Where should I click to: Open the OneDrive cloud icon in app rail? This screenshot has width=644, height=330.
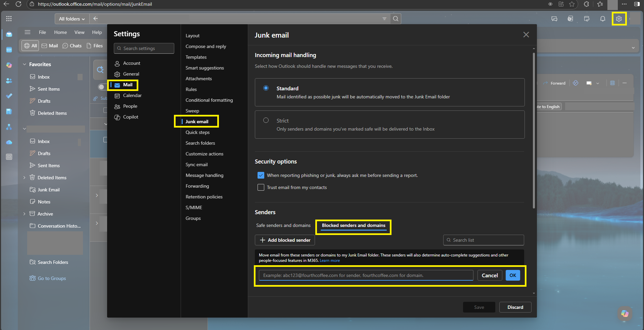(x=9, y=142)
